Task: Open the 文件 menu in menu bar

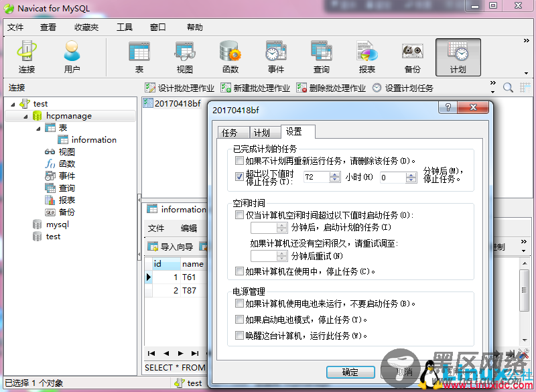Action: click(x=15, y=27)
